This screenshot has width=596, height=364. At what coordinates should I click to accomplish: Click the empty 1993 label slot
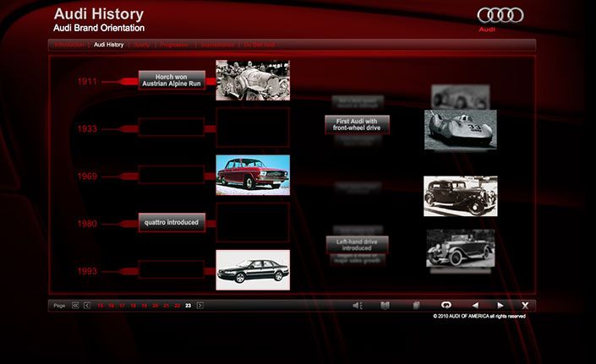172,269
